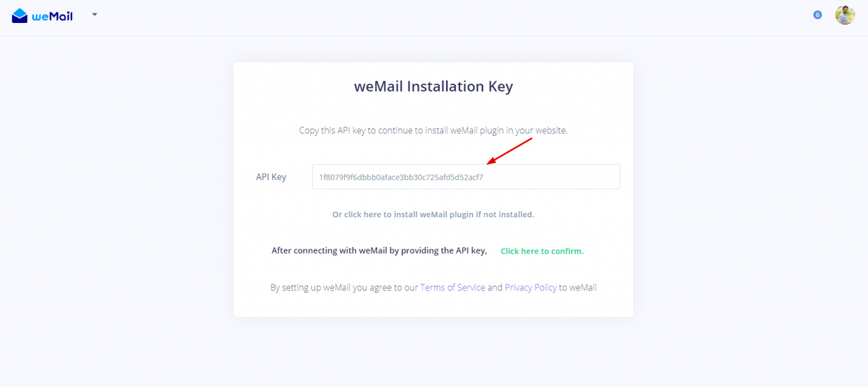Screen dimensions: 868x387
Task: Select the API key string starting 1f8079
Action: tap(405, 177)
